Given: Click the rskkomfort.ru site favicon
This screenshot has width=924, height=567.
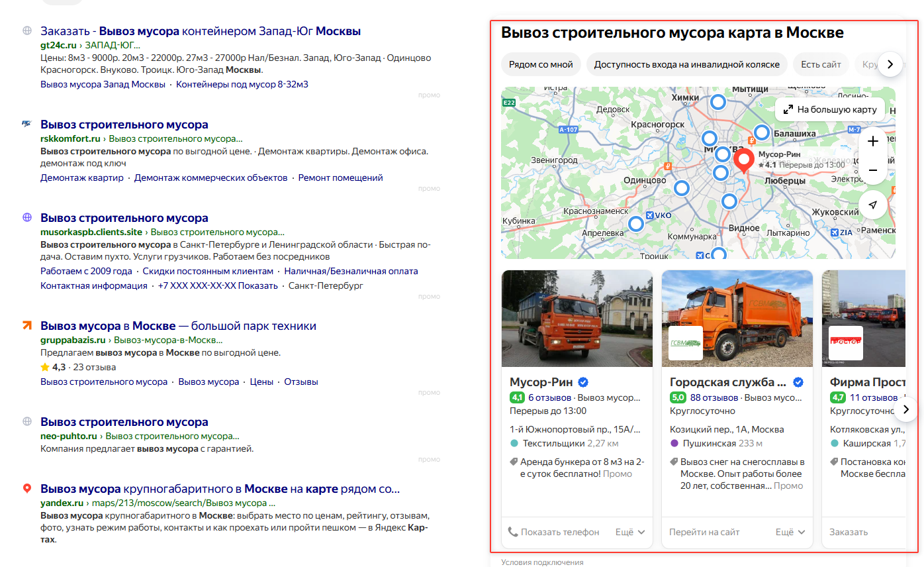Looking at the screenshot, I should [x=27, y=124].
